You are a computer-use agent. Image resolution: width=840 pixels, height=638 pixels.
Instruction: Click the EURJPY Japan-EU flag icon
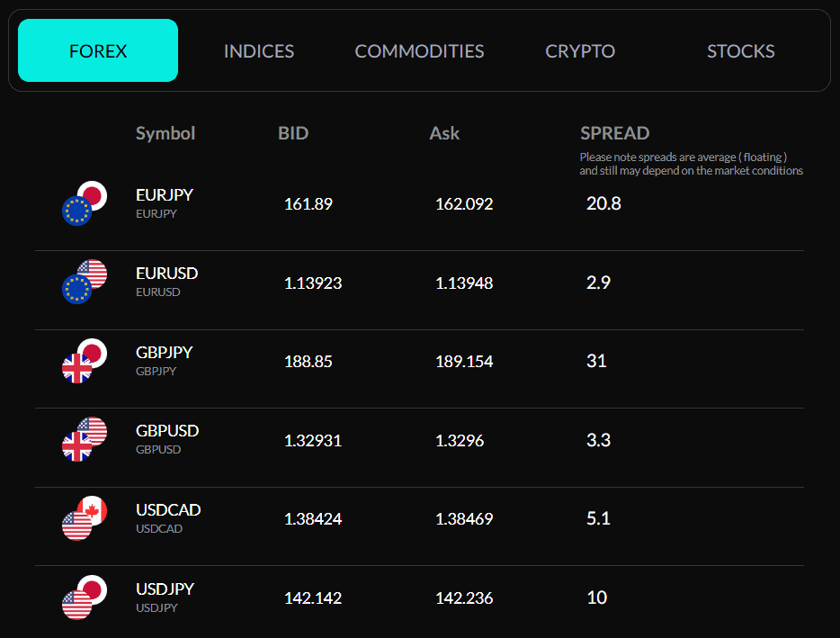point(85,203)
